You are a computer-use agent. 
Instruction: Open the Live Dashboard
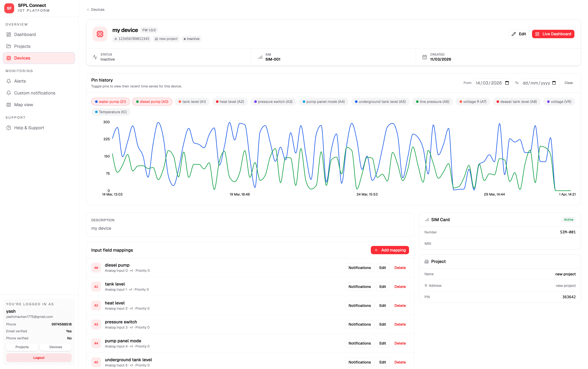point(553,34)
